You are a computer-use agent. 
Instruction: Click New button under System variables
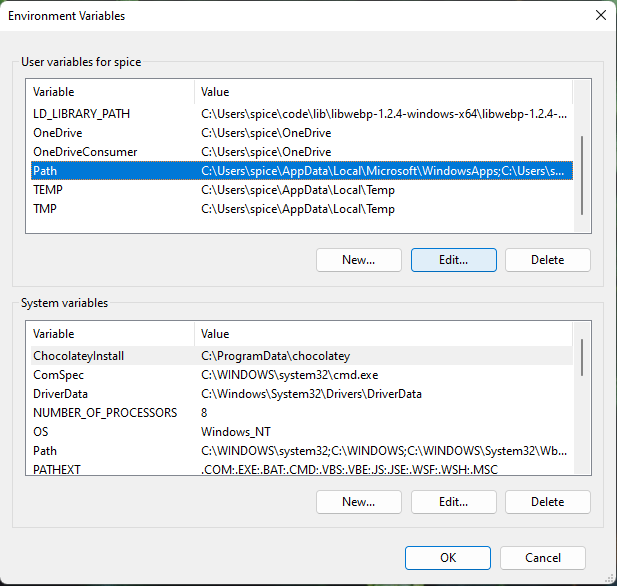(358, 502)
